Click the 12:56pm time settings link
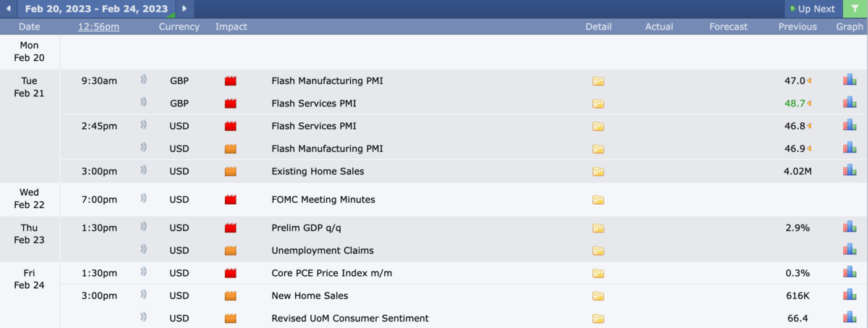Viewport: 868px width, 328px height. point(98,27)
